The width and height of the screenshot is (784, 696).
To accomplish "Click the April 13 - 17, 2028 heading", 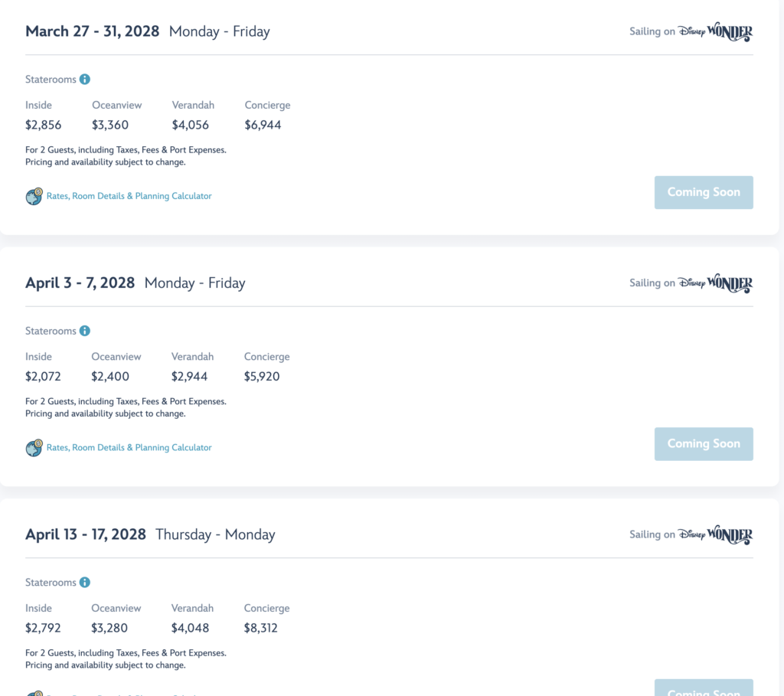I will 86,534.
